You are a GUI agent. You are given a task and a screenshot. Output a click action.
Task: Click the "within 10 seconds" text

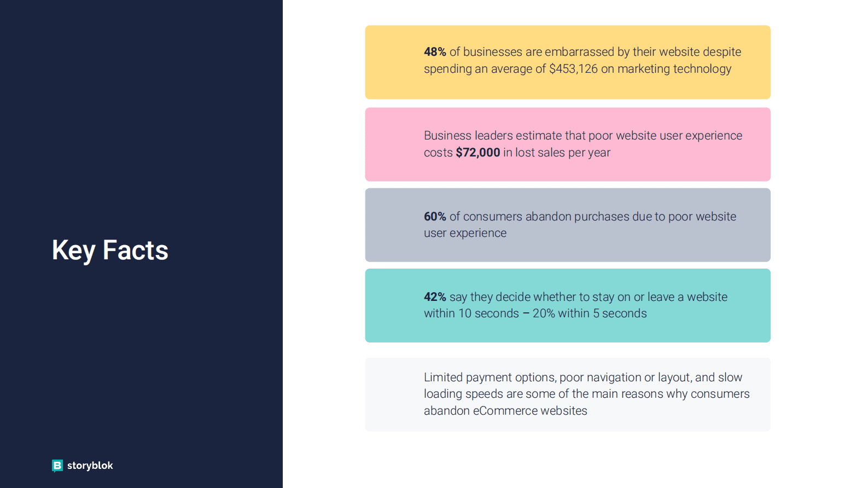coord(471,313)
